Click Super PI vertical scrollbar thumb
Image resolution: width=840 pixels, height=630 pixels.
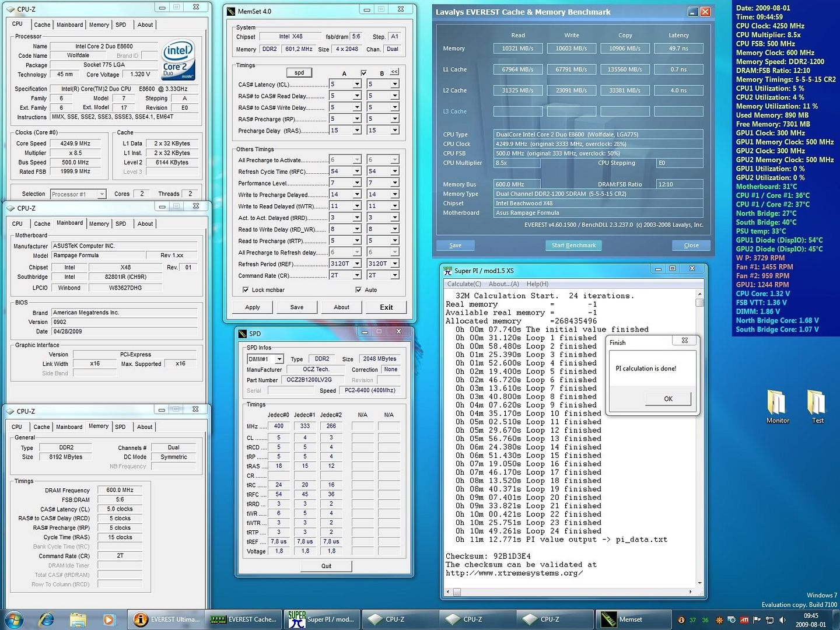pos(699,303)
